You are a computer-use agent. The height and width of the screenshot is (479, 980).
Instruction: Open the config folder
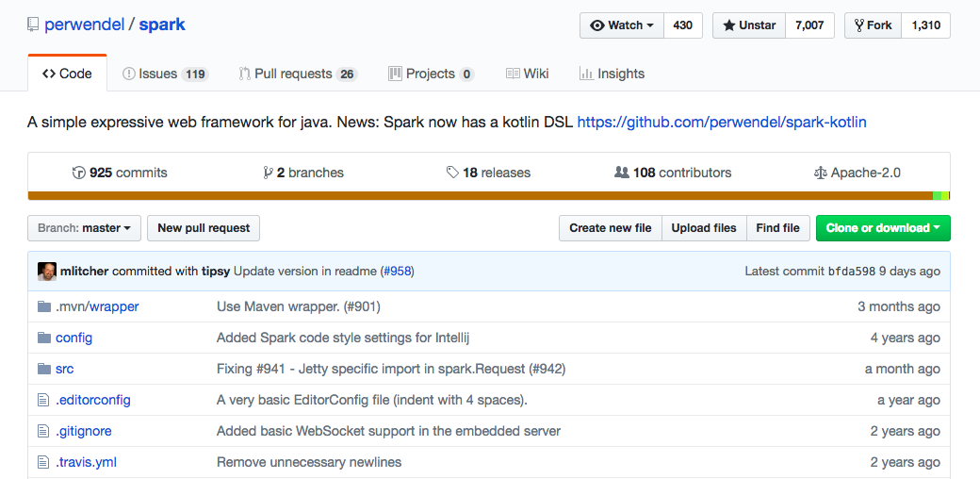(73, 338)
